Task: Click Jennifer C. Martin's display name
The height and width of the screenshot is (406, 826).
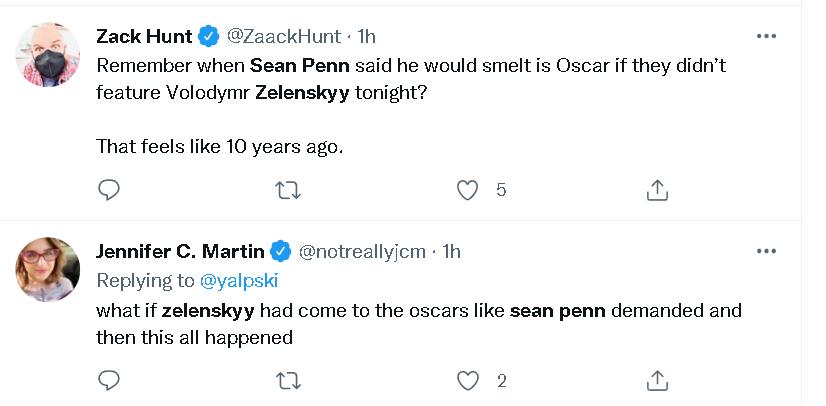Action: pos(180,252)
